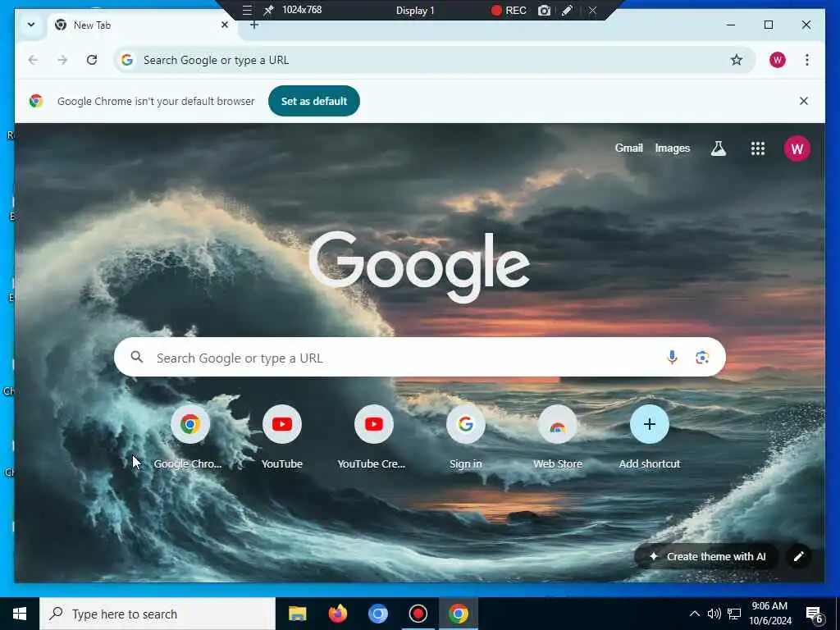The image size is (840, 630).
Task: Expand the tab search dropdown chevron
Action: point(31,25)
